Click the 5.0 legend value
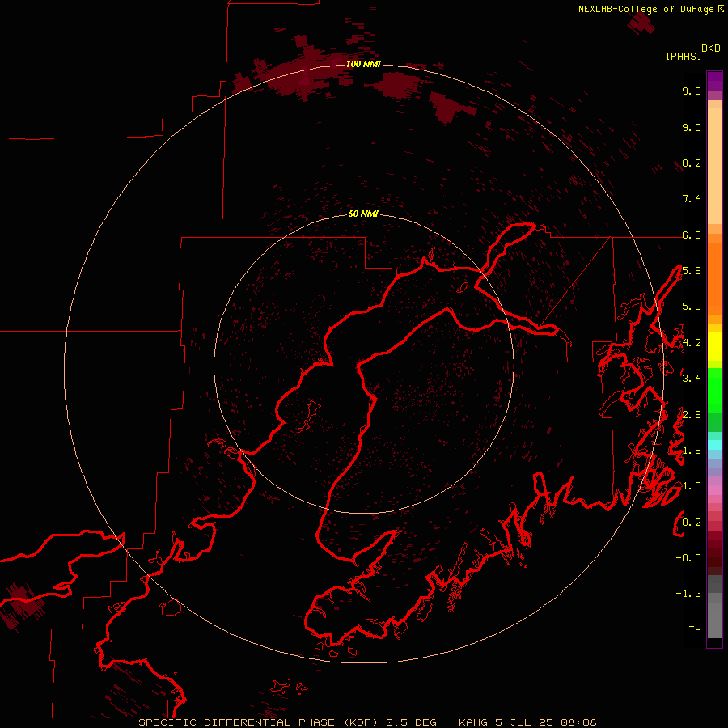The width and height of the screenshot is (728, 728). tap(692, 307)
